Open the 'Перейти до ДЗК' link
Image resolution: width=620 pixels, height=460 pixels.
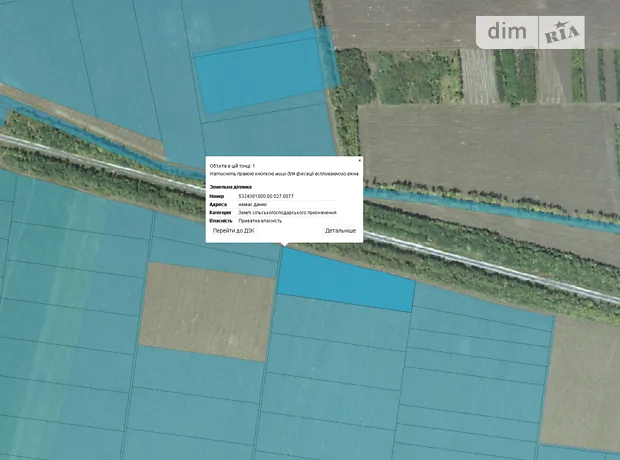(x=233, y=231)
